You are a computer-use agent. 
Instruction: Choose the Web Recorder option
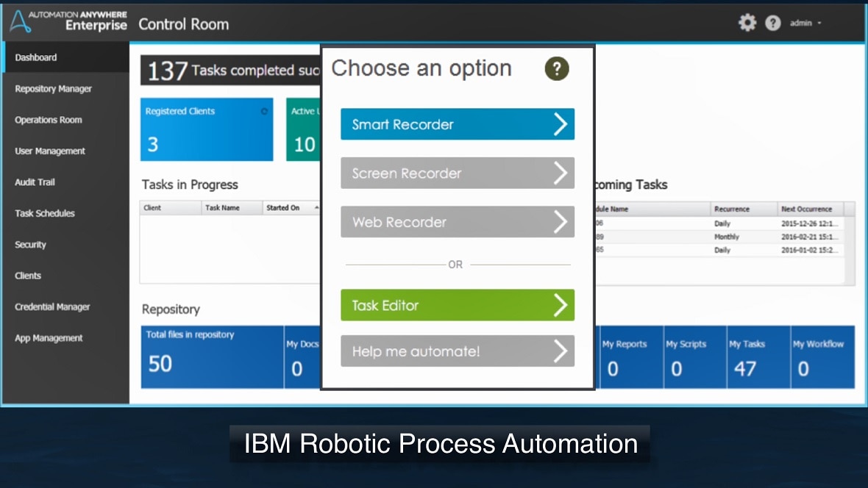458,222
